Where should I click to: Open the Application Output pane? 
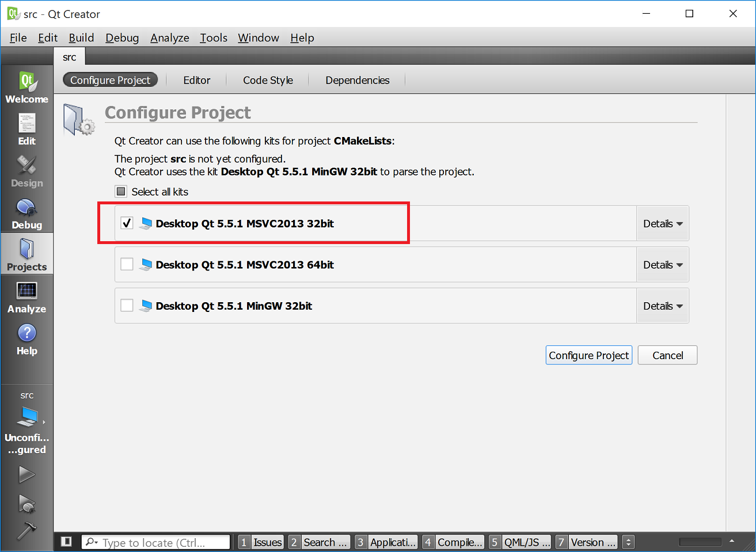click(x=386, y=542)
